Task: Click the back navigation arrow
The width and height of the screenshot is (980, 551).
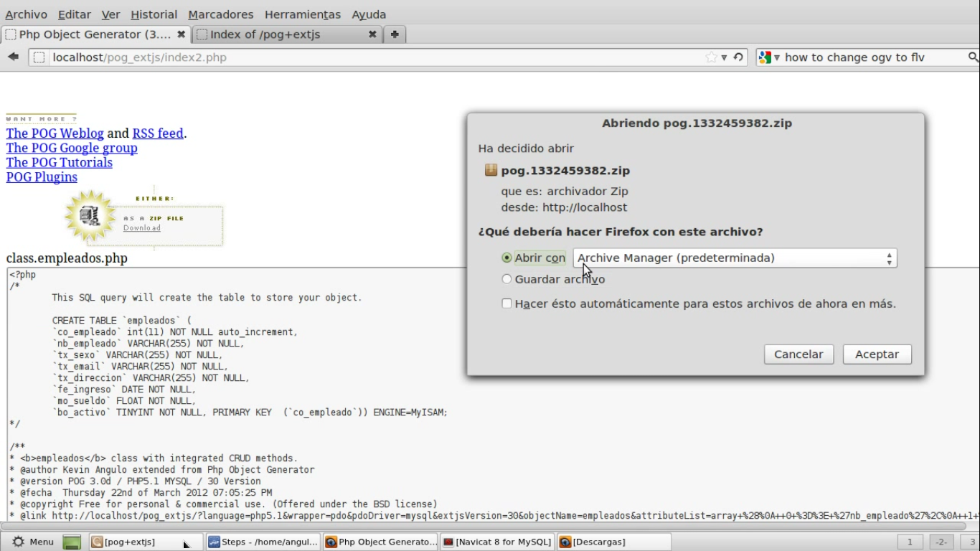Action: (12, 57)
